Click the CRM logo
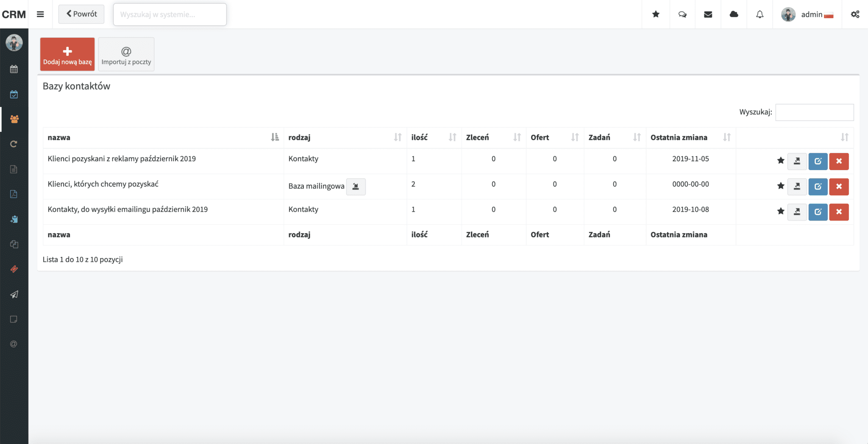This screenshot has width=868, height=444. point(14,14)
